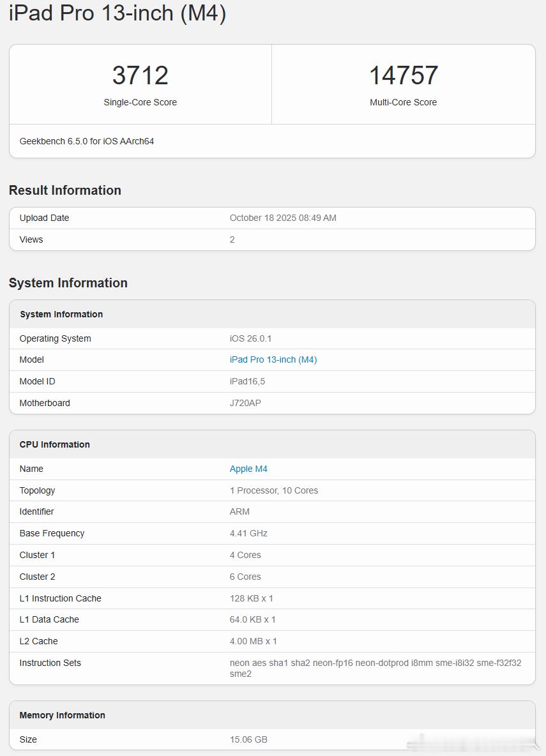Open the Apple M4 CPU link
The height and width of the screenshot is (756, 546).
click(248, 469)
